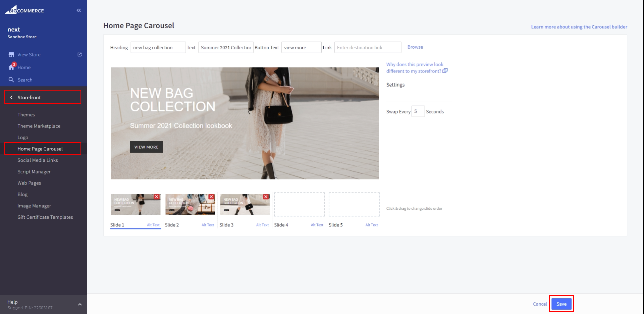Remove Slide 1 with red X
This screenshot has height=314, width=644.
[157, 197]
